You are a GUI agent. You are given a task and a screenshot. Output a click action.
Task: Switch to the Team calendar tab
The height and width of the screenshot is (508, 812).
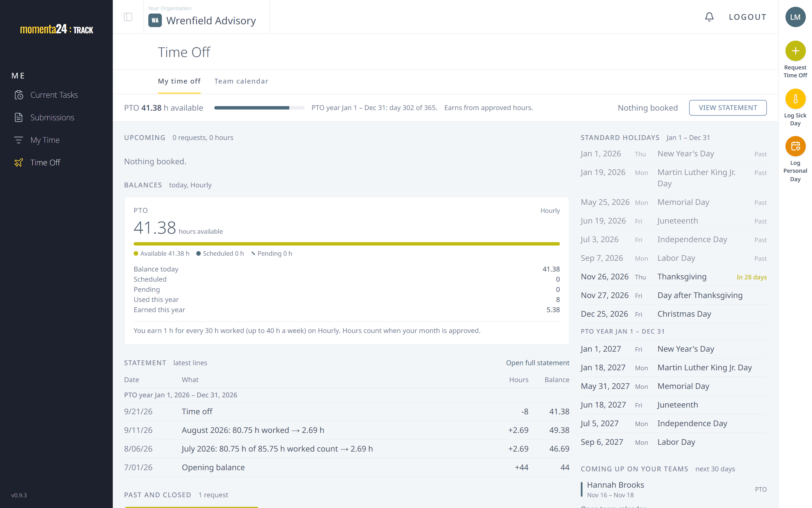(241, 81)
